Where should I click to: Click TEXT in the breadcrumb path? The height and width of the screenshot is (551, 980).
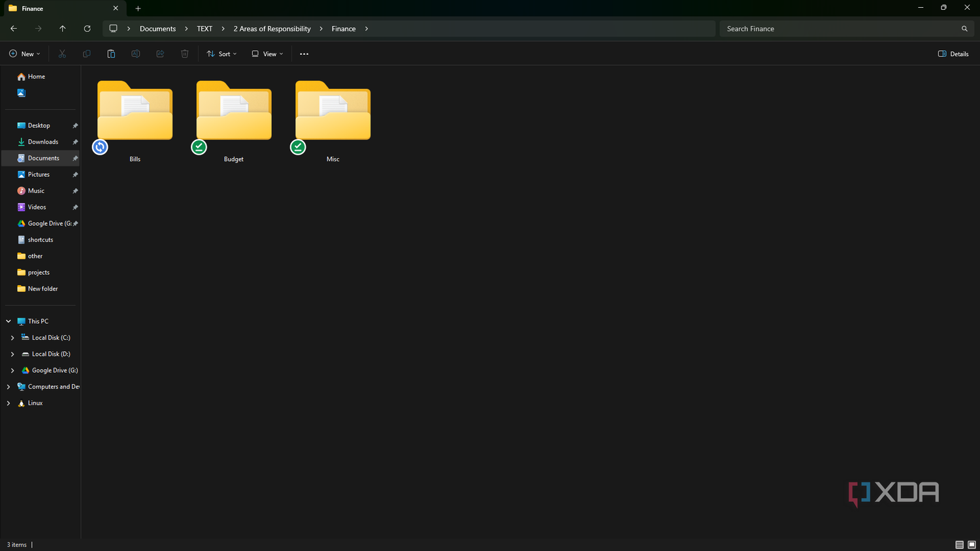(204, 29)
